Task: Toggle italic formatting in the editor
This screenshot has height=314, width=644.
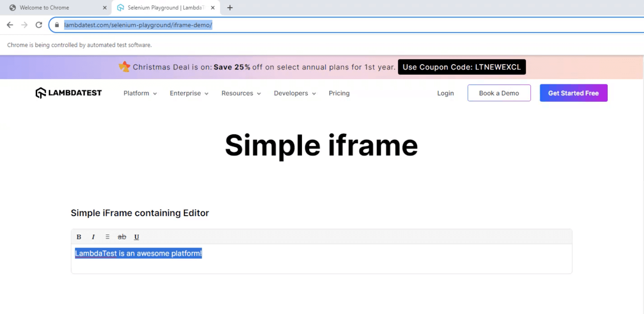Action: click(93, 237)
